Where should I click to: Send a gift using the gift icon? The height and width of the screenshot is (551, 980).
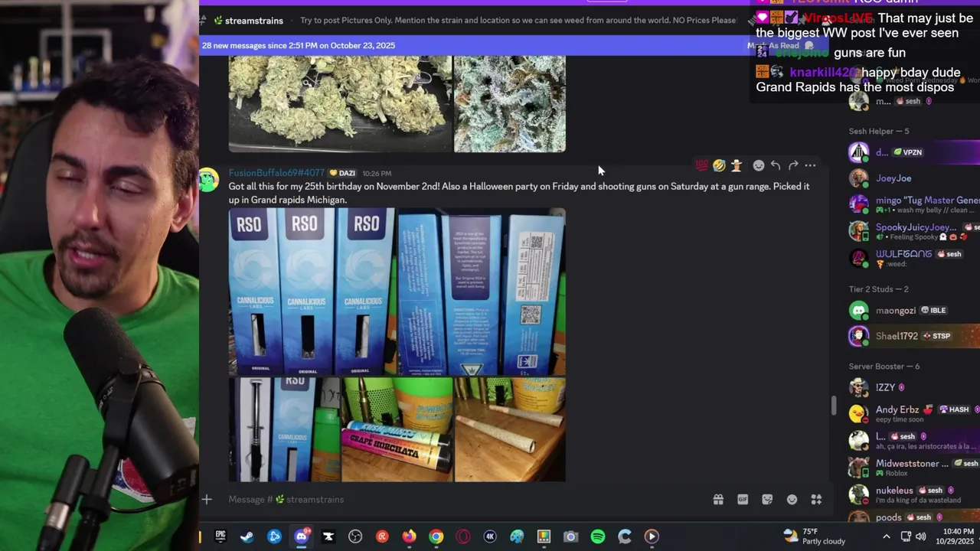tap(718, 500)
